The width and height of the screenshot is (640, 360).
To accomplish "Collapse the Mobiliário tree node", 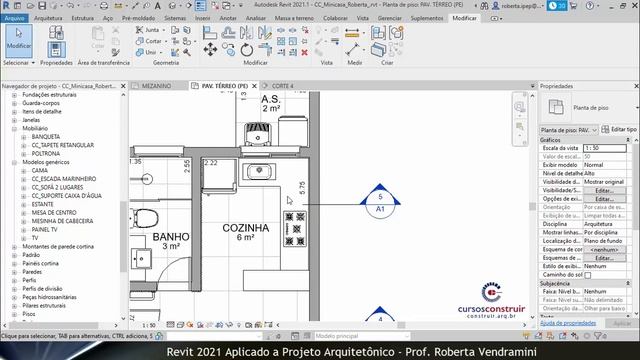I will click(x=14, y=129).
